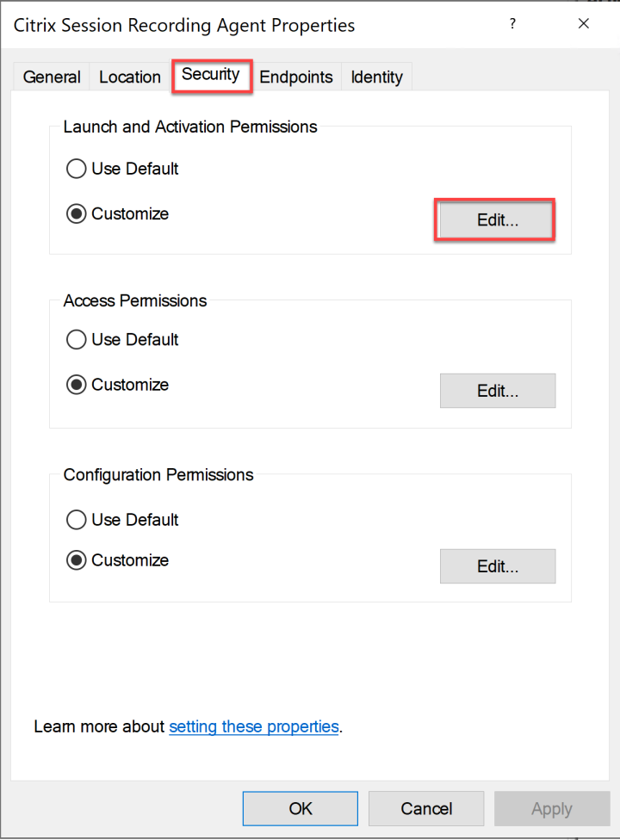Cancel the properties dialog
Image resolution: width=620 pixels, height=840 pixels.
(426, 808)
